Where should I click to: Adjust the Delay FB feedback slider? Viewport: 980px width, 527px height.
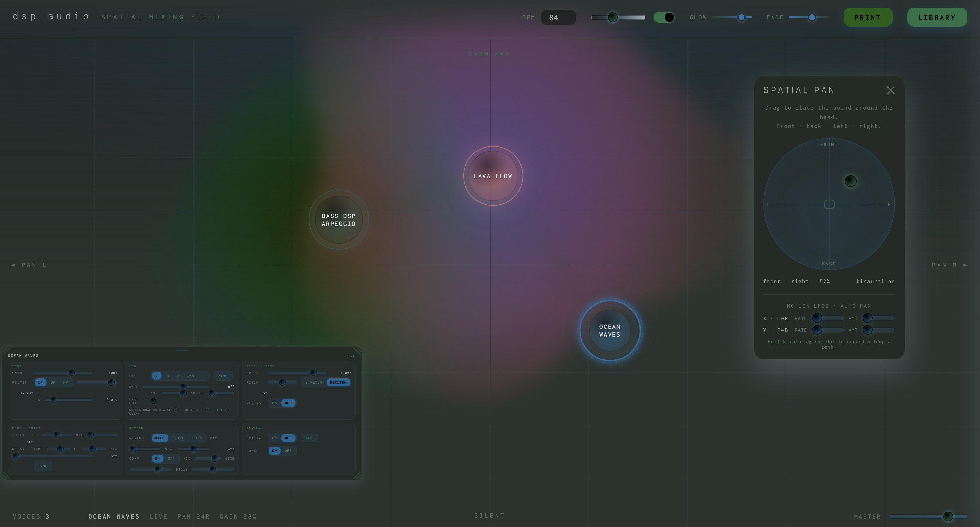click(94, 449)
